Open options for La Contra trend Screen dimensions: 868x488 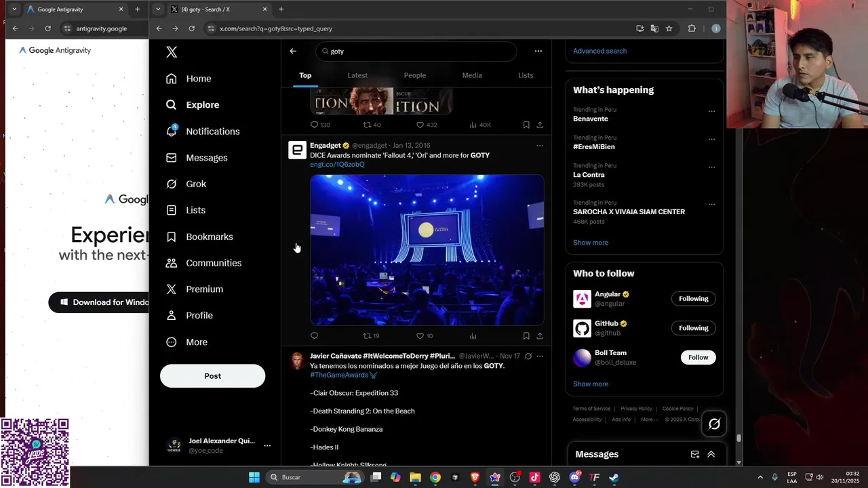tap(711, 167)
